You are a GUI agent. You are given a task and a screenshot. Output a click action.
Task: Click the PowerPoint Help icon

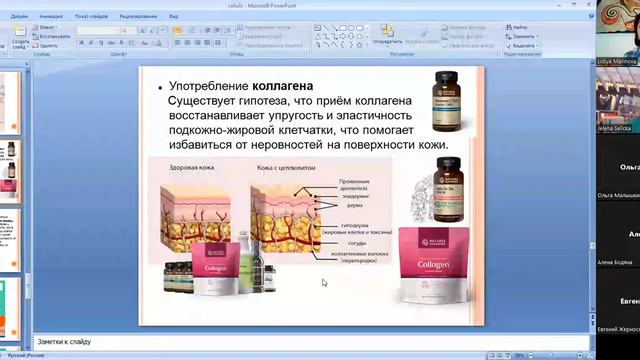click(x=591, y=16)
